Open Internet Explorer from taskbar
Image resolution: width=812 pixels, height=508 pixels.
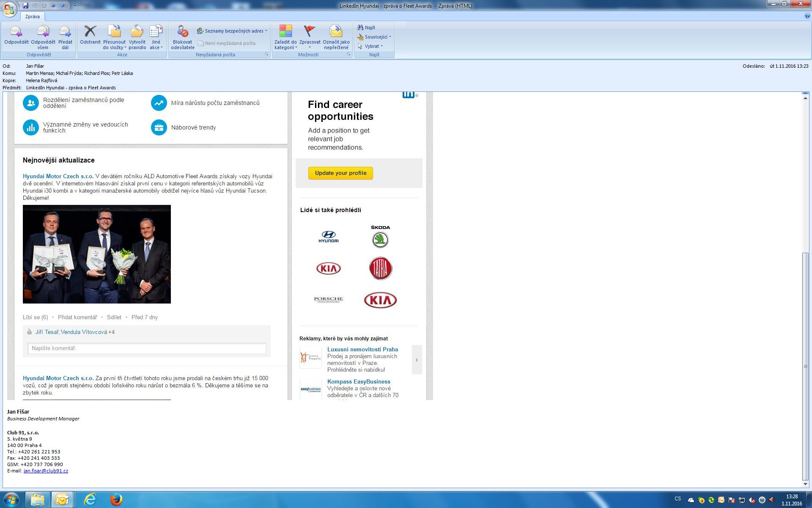[90, 500]
